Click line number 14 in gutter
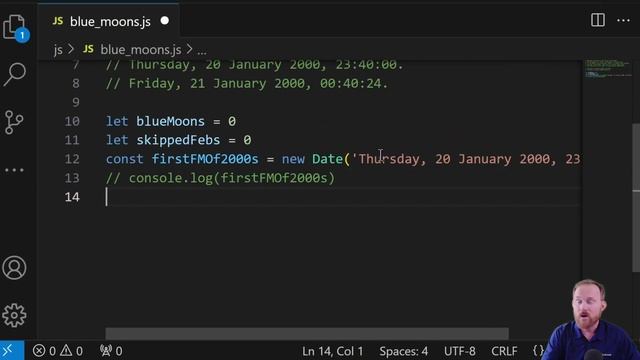Viewport: 640px width, 360px height. [x=72, y=197]
